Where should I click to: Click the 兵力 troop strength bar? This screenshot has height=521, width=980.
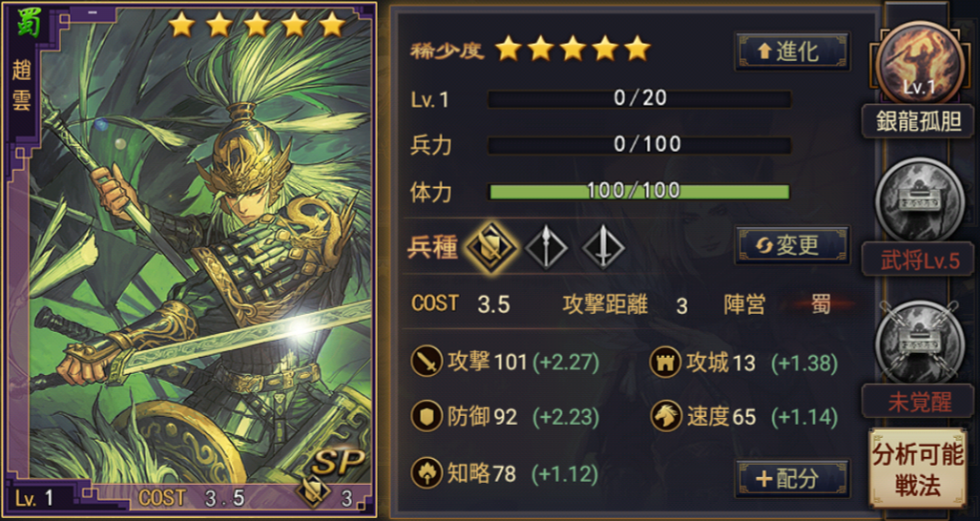click(638, 145)
